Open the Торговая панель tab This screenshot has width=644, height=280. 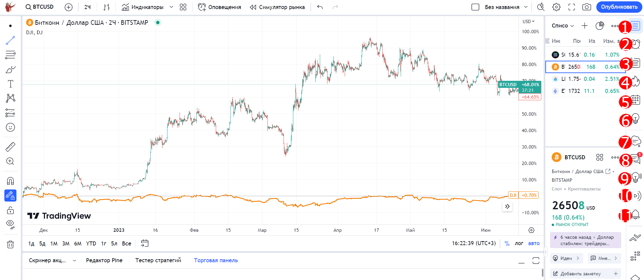pyautogui.click(x=216, y=261)
